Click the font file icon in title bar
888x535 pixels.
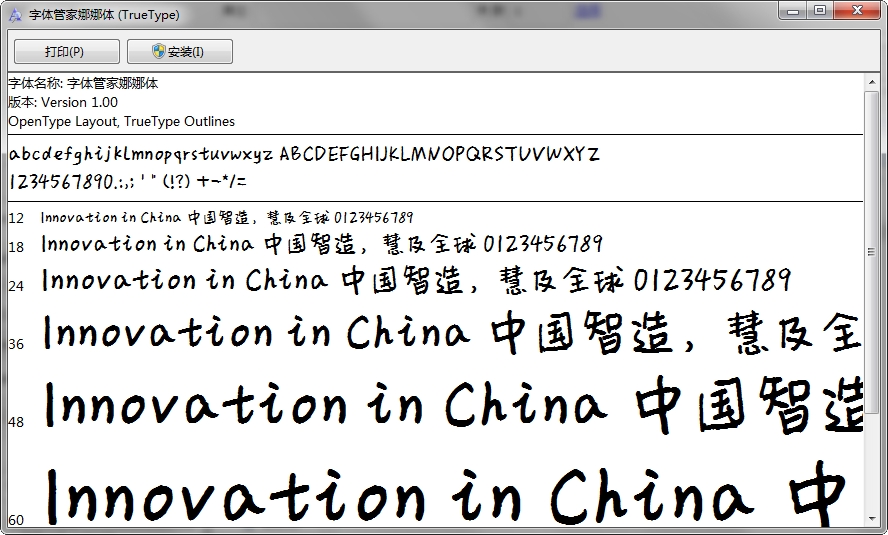coord(15,15)
